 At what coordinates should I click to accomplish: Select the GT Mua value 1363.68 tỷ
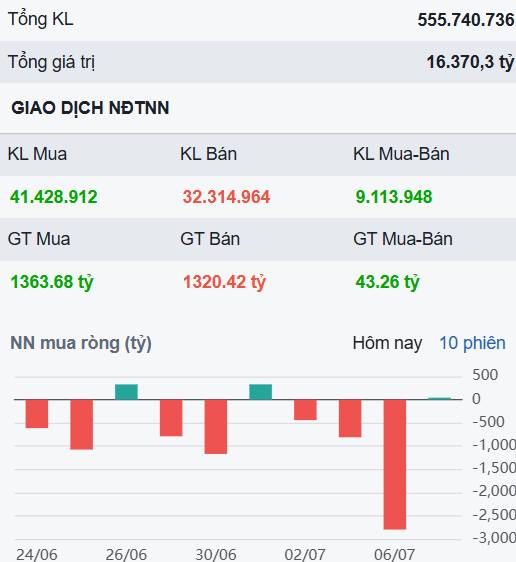pos(52,282)
